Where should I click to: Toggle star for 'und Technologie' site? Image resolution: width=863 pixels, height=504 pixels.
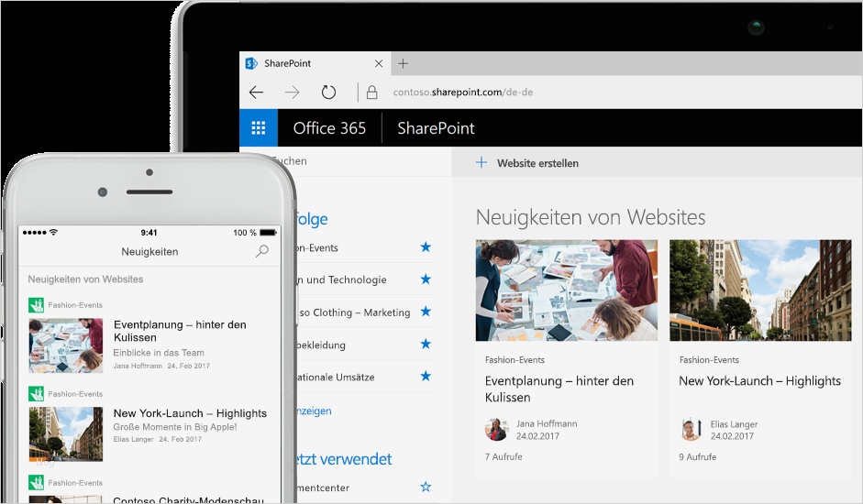(426, 279)
